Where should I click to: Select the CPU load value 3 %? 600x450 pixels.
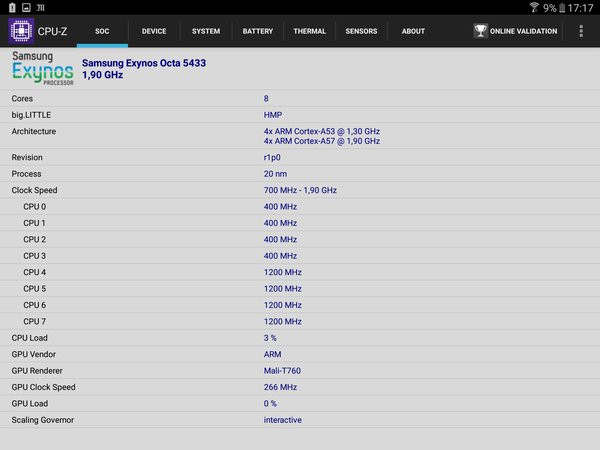(x=270, y=338)
